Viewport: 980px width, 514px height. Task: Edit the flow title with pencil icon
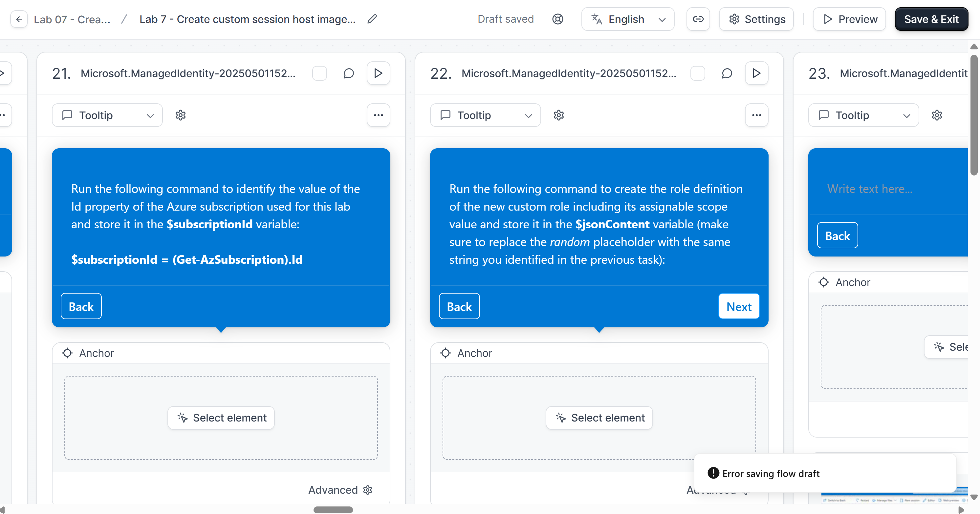[372, 19]
